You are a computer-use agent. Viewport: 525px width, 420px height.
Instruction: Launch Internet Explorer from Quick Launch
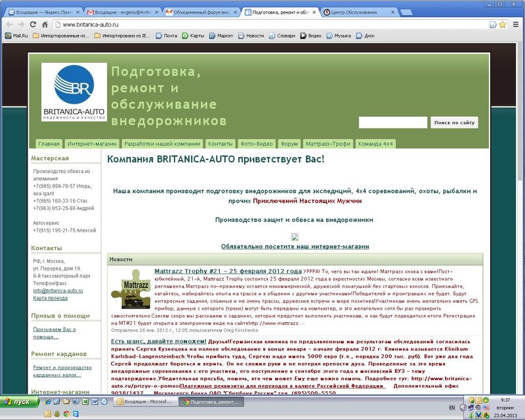point(48,402)
